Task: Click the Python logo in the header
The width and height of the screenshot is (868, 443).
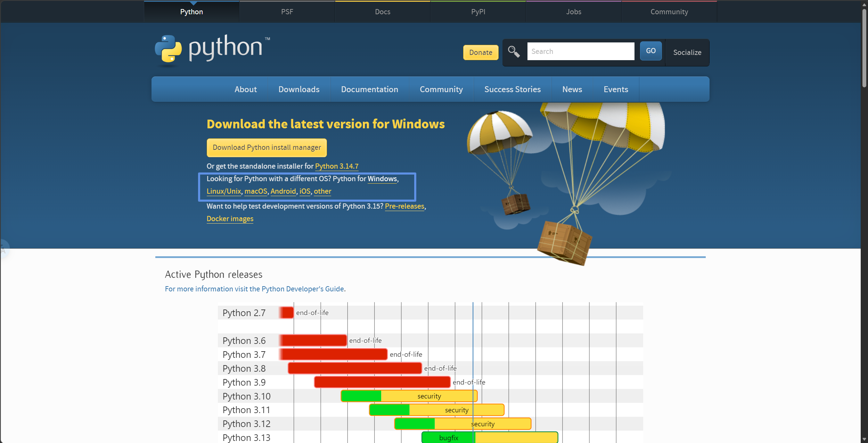Action: [x=212, y=50]
